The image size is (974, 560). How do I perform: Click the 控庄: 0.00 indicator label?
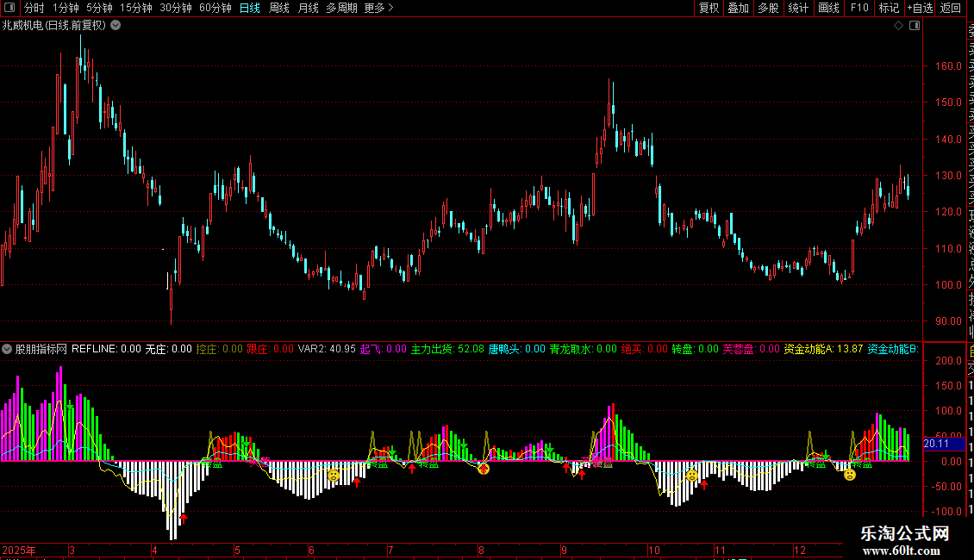219,349
